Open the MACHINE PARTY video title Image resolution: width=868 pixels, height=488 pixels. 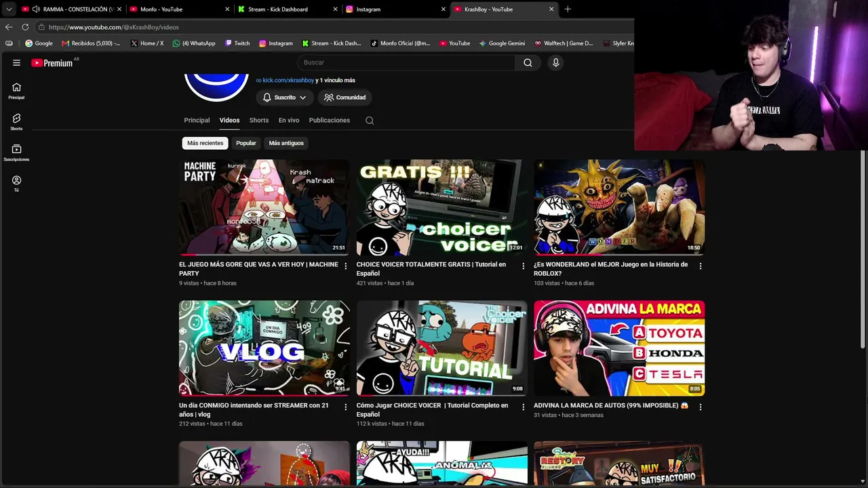[x=258, y=269]
